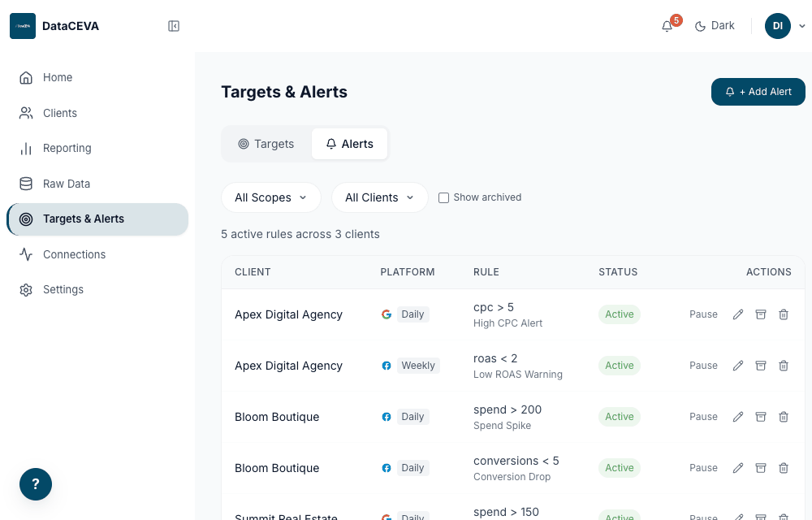812x520 pixels.
Task: Select the Alerts tab
Action: (349, 144)
